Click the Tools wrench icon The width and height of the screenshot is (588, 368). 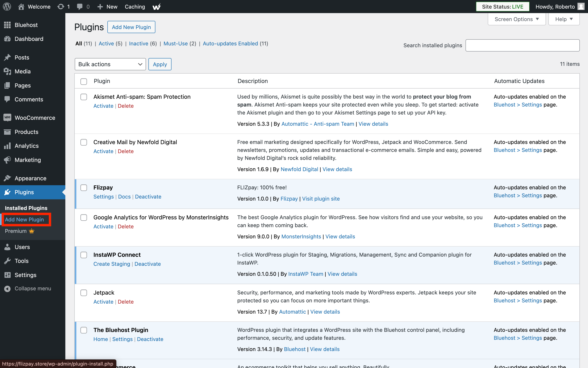coord(7,261)
